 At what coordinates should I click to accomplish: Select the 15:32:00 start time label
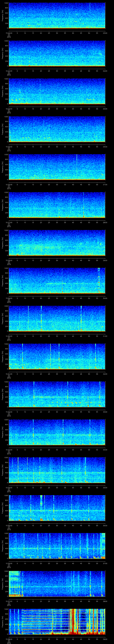tap(9, 412)
